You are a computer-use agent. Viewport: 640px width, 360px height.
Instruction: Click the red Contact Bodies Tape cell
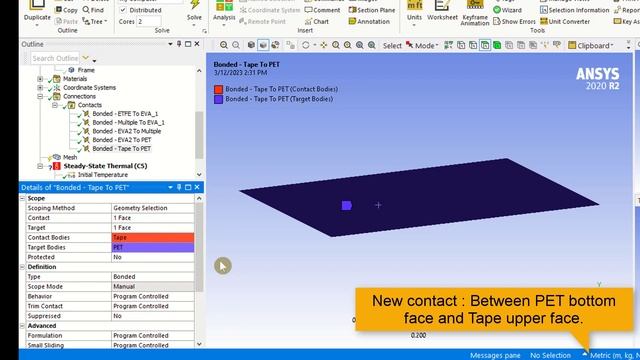[x=153, y=238]
